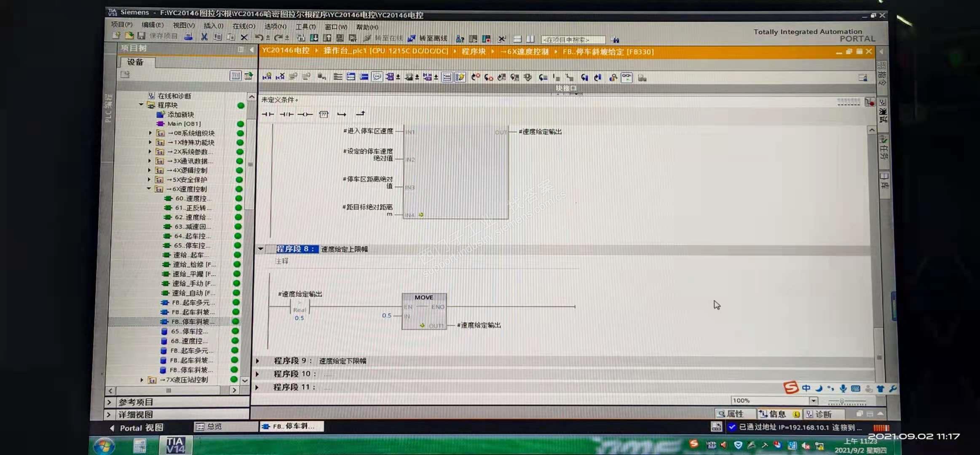
Task: Click the cut scissors icon
Action: pos(204,37)
